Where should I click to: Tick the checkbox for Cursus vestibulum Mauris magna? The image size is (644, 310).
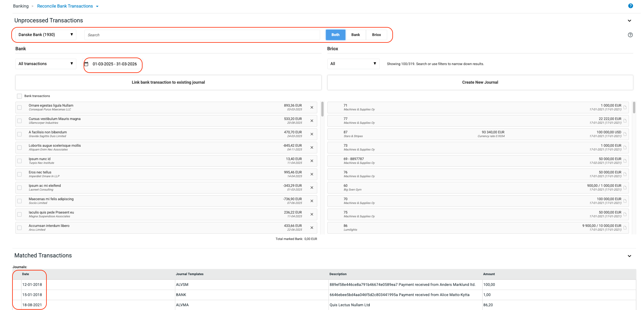(19, 121)
